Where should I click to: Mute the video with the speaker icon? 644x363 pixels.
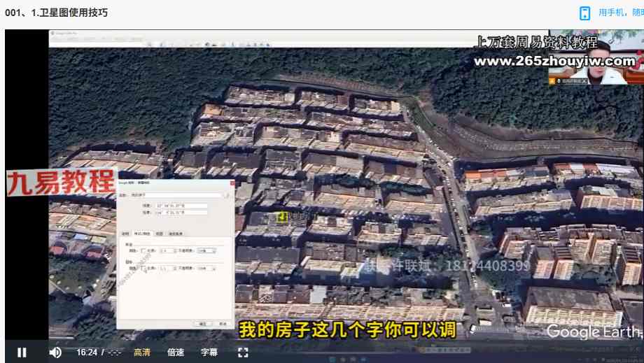pyautogui.click(x=55, y=353)
